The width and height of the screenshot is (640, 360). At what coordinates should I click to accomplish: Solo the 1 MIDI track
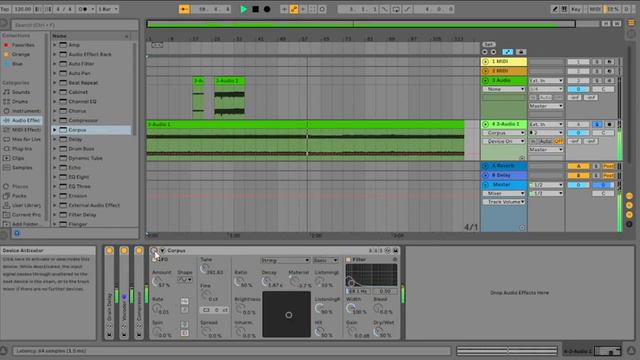pyautogui.click(x=597, y=62)
